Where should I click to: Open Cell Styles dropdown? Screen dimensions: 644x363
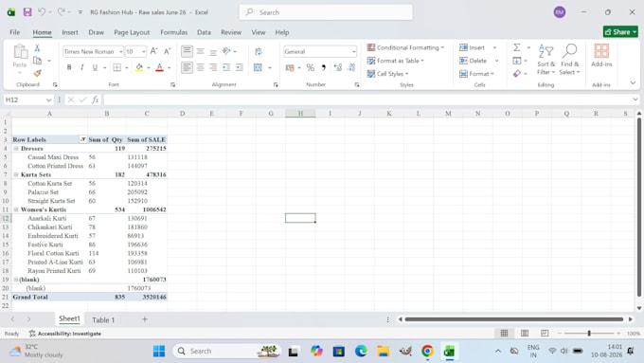tap(387, 74)
